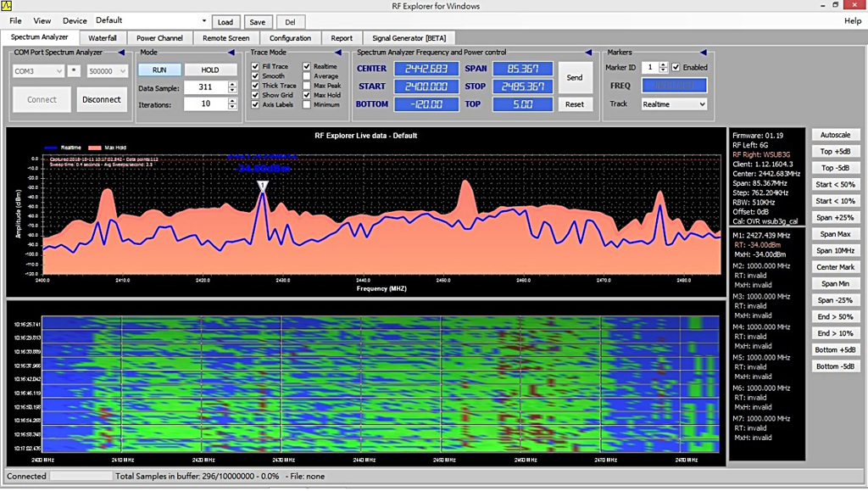
Task: Click the START frequency field
Action: click(426, 86)
